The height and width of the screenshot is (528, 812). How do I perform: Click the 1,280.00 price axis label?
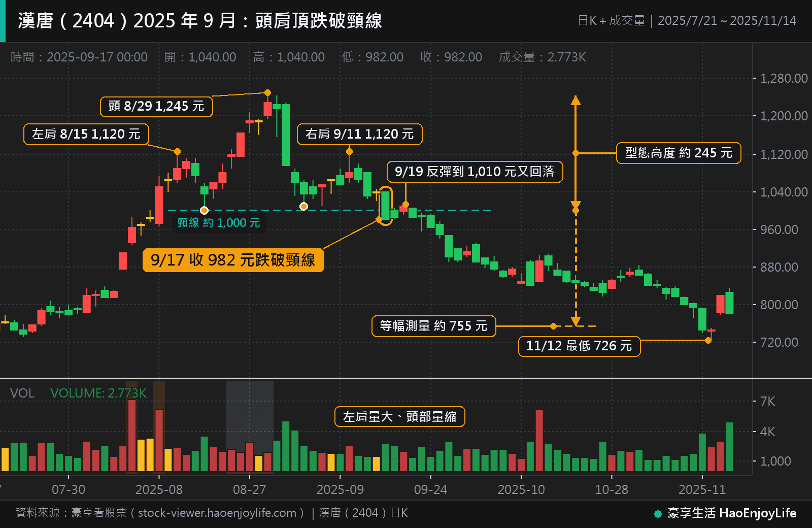tap(784, 79)
